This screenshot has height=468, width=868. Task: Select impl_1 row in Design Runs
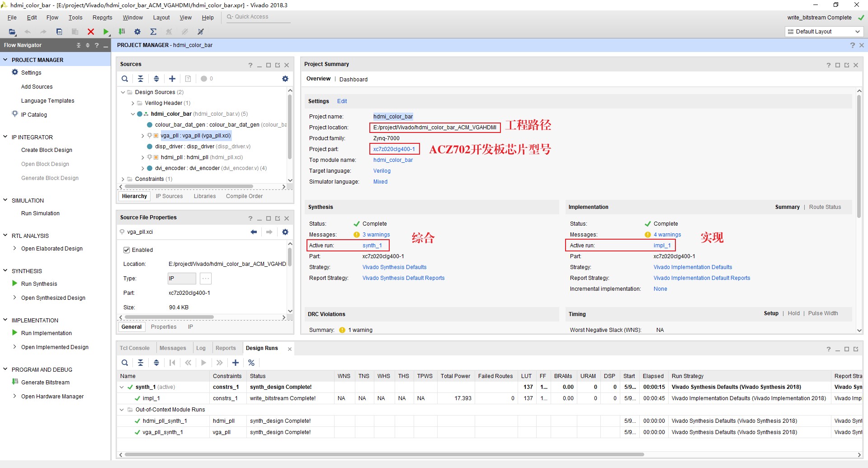490,398
